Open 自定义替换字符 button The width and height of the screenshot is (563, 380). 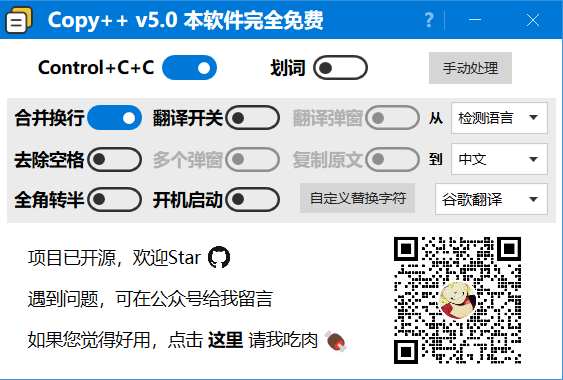[358, 198]
